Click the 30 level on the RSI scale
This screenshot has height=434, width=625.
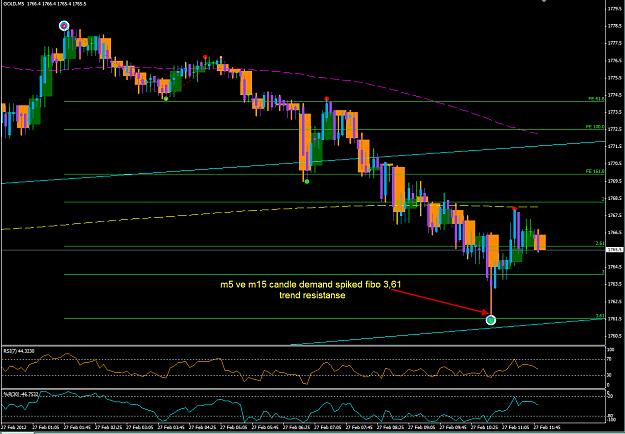[x=609, y=375]
